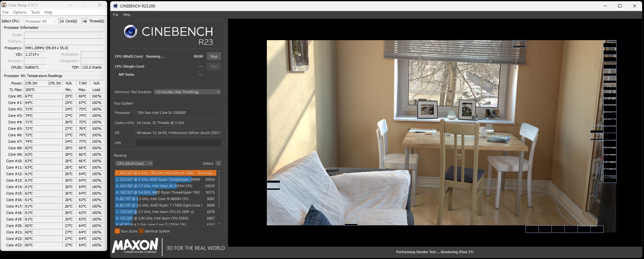Minimize the Core Temp window
The height and width of the screenshot is (259, 644).
point(70,5)
